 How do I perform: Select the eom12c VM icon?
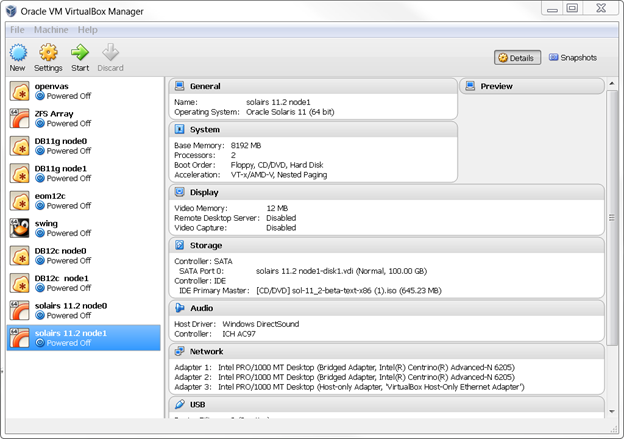click(20, 201)
